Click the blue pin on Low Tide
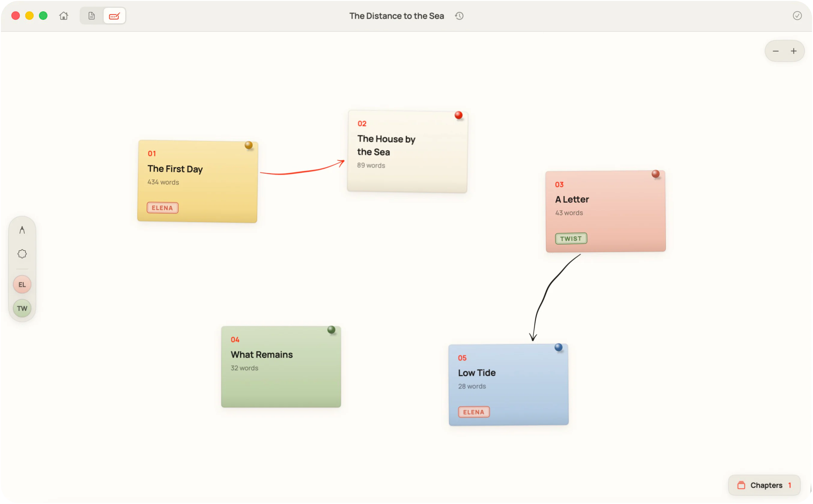Image resolution: width=813 pixels, height=504 pixels. tap(558, 347)
